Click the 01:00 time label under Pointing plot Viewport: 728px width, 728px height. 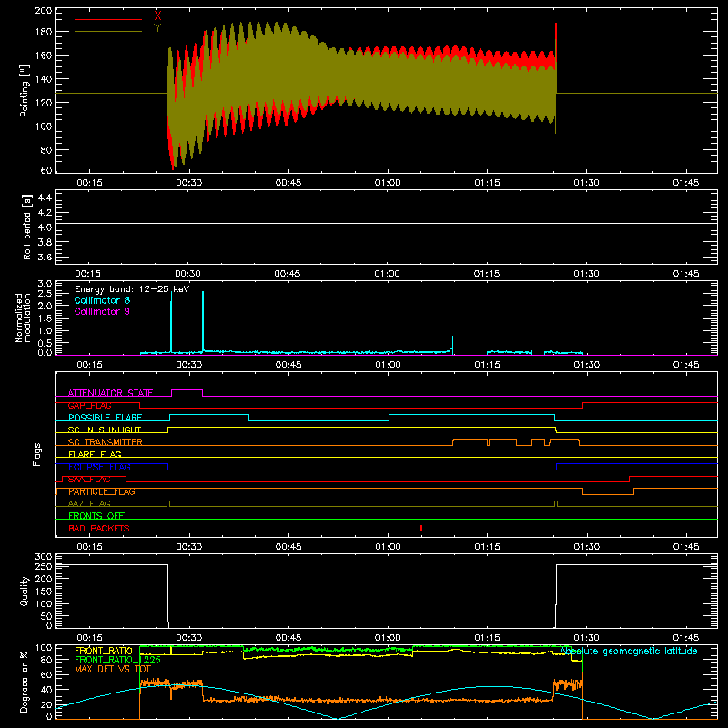point(388,183)
